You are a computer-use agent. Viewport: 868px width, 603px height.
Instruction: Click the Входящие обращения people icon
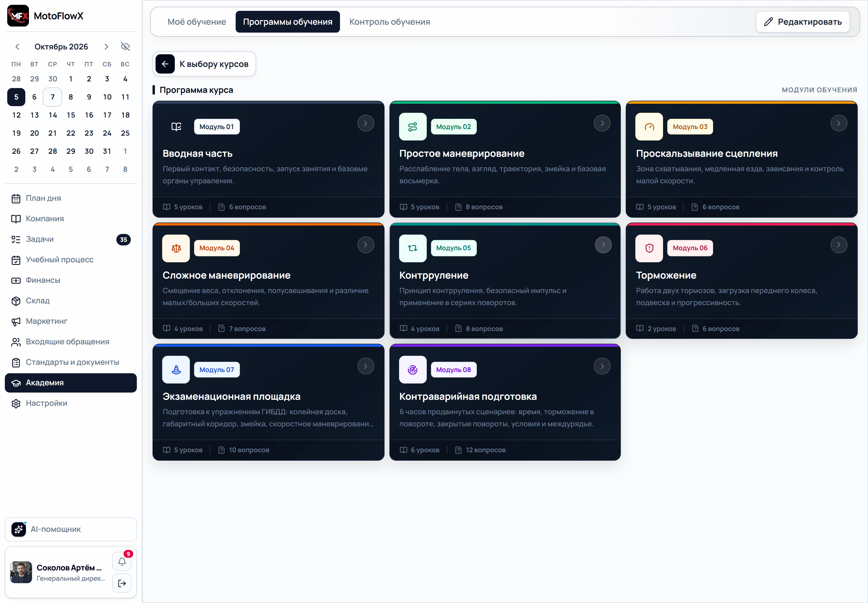(16, 342)
